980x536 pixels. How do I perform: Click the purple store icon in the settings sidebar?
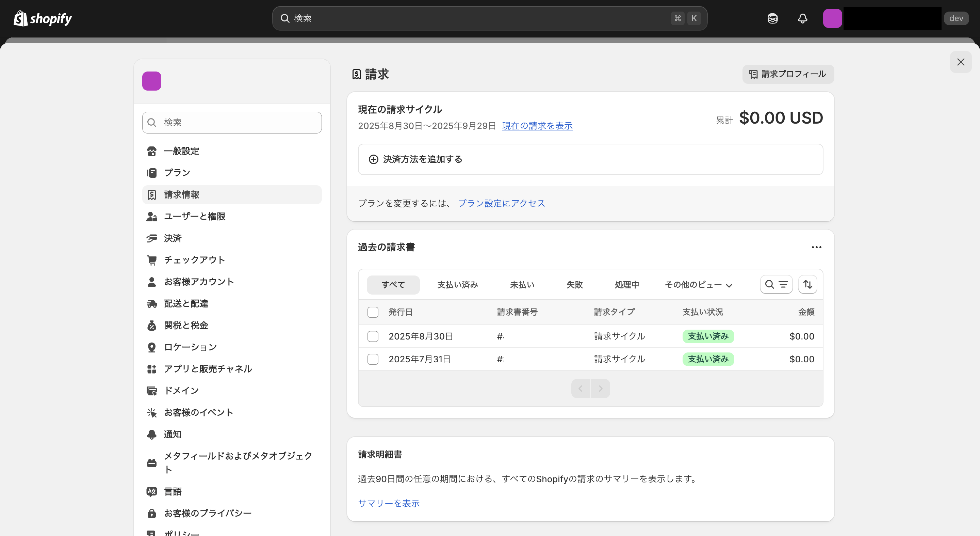tap(151, 81)
